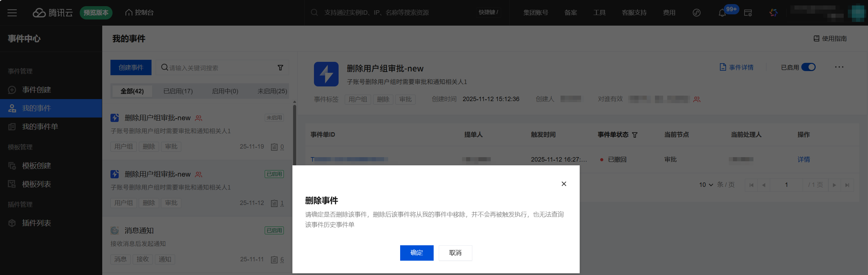Image resolution: width=868 pixels, height=275 pixels.
Task: Jump to the last page of tickets
Action: (847, 185)
